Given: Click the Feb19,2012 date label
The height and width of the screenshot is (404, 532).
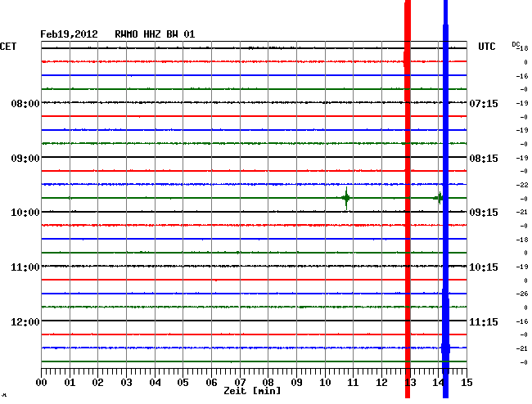Looking at the screenshot, I should click(x=69, y=34).
